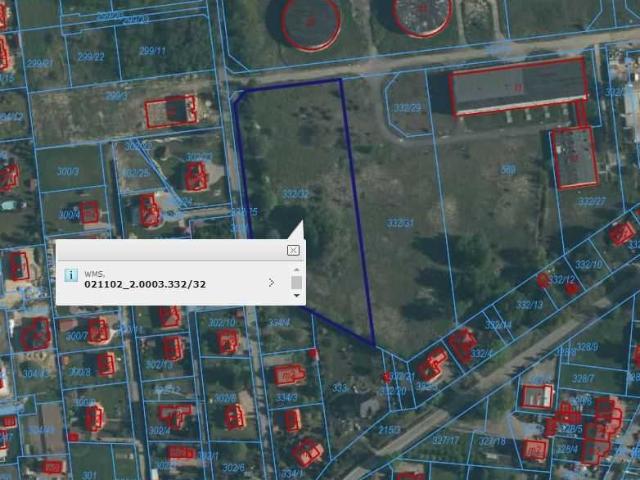
Task: Click parcel label 300/8 on map
Action: [x=80, y=372]
